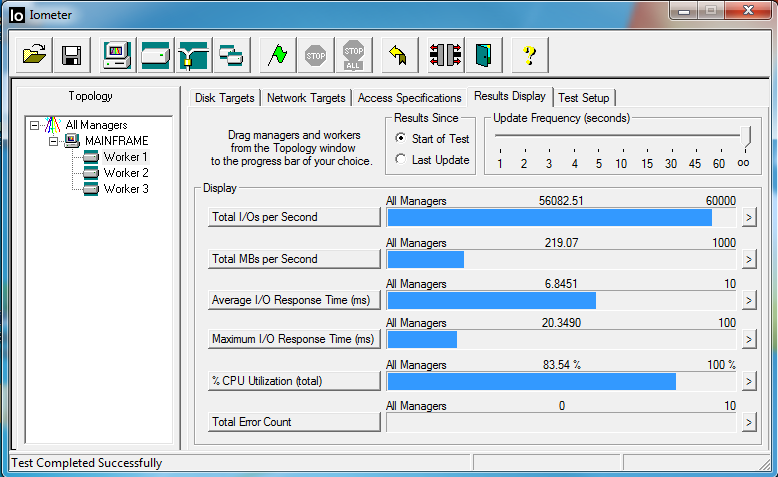Click the Worker 3 disk icon
778x477 pixels.
91,189
